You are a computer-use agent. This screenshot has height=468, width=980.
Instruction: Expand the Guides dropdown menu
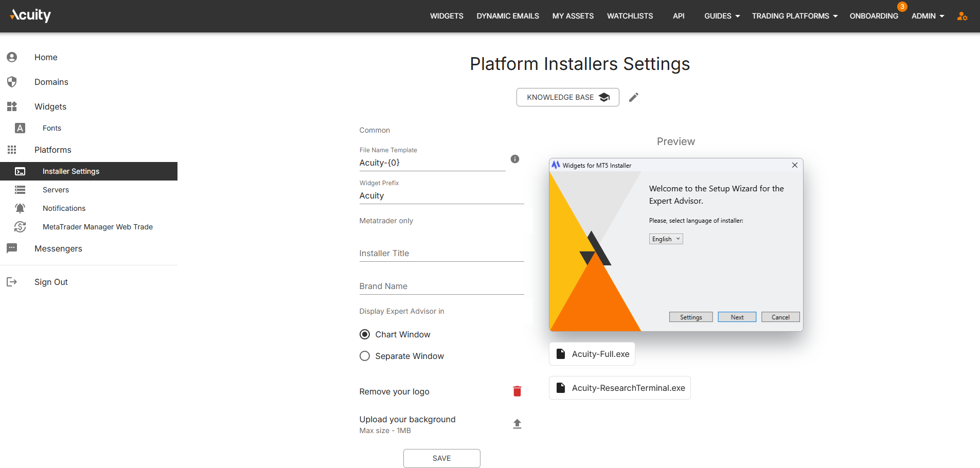point(722,16)
